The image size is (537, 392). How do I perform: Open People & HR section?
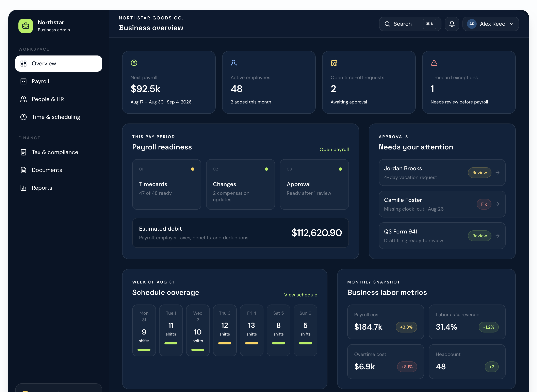pyautogui.click(x=59, y=99)
